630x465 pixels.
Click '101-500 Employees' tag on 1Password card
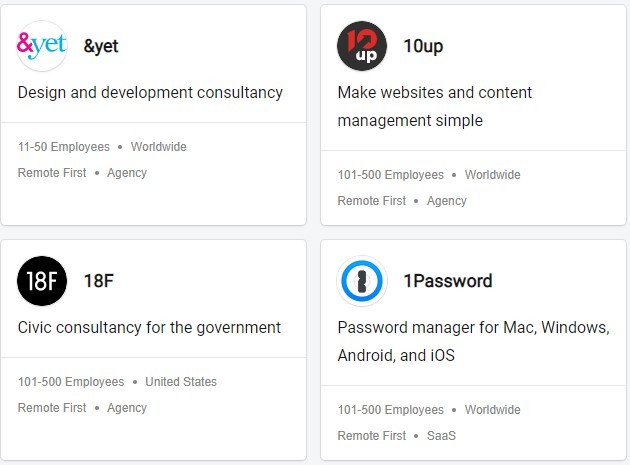tap(391, 410)
